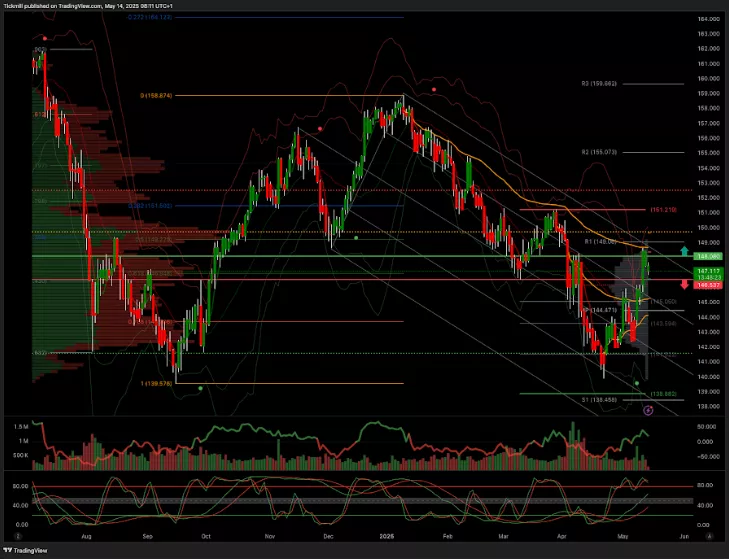Click the red dot marker at top-left of chart
The width and height of the screenshot is (729, 559).
point(44,38)
